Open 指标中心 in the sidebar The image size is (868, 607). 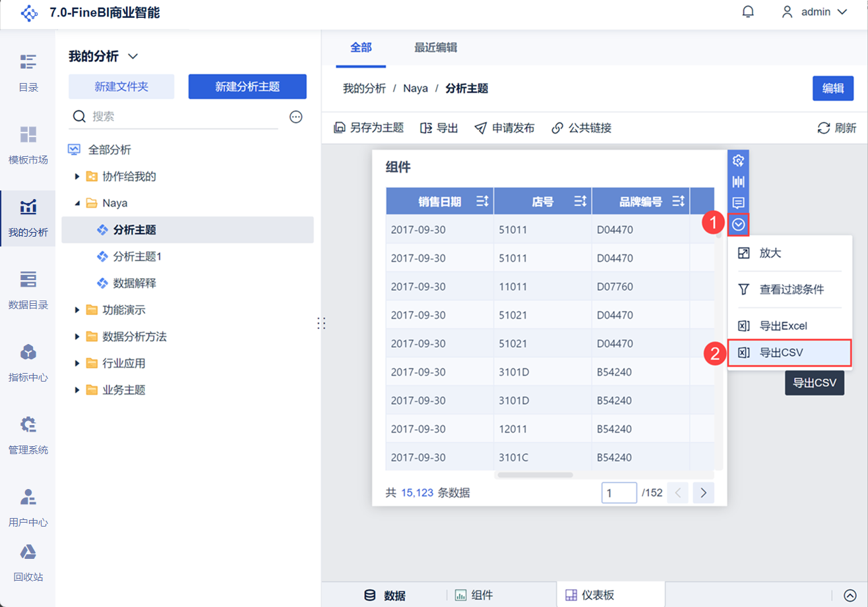point(28,363)
